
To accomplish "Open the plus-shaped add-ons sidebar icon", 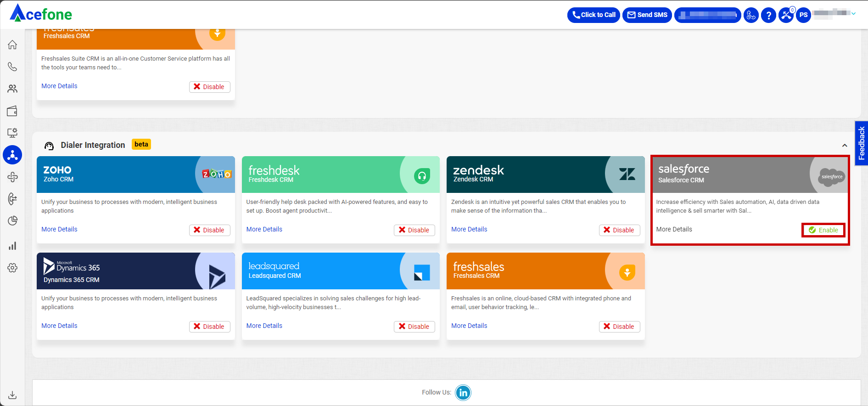I will coord(12,177).
